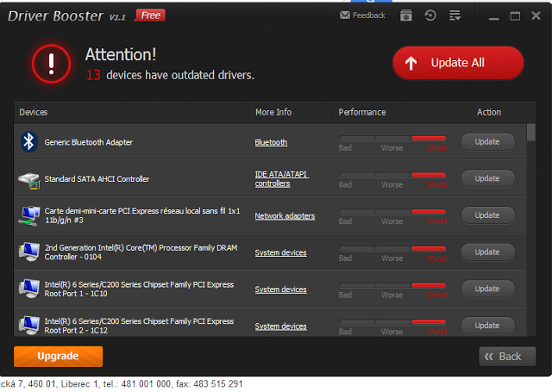Click the Driver Booster v1.1 title
The image size is (552, 392).
pos(66,16)
